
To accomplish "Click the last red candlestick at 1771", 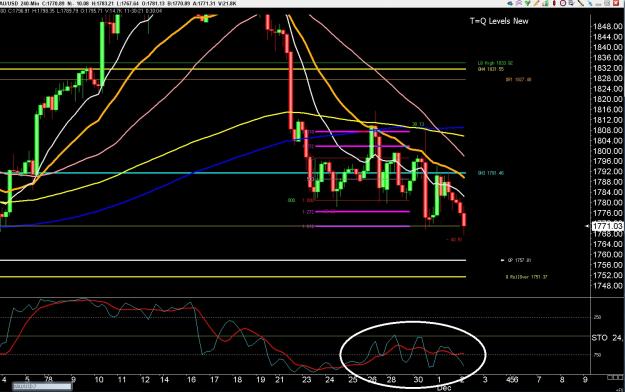I will [464, 220].
